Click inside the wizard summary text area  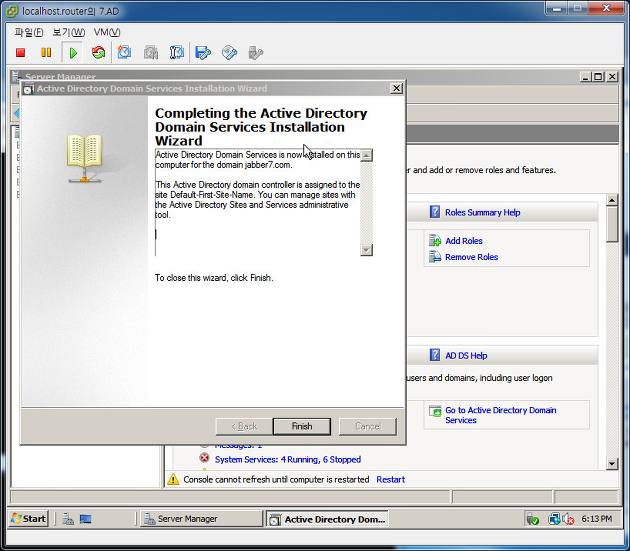(x=258, y=202)
